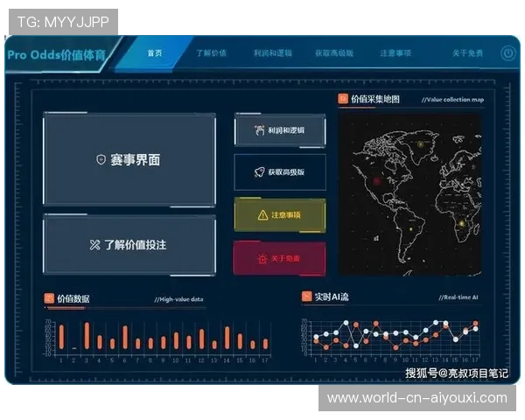Open the 首页 tab
Viewport: 525px width, 420px height.
click(155, 52)
